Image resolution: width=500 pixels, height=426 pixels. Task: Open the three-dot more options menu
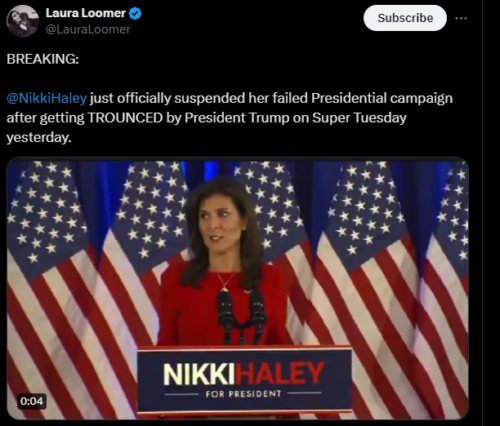(461, 18)
